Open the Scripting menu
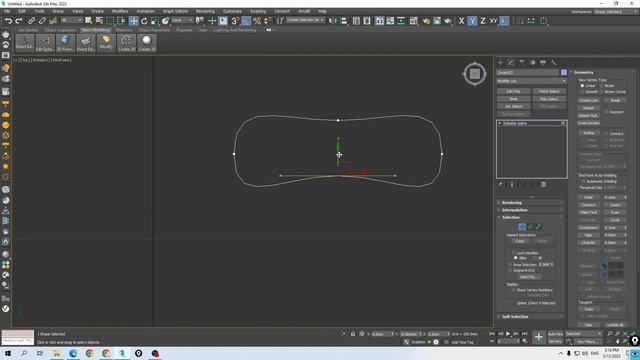This screenshot has width=640, height=360. (x=258, y=11)
